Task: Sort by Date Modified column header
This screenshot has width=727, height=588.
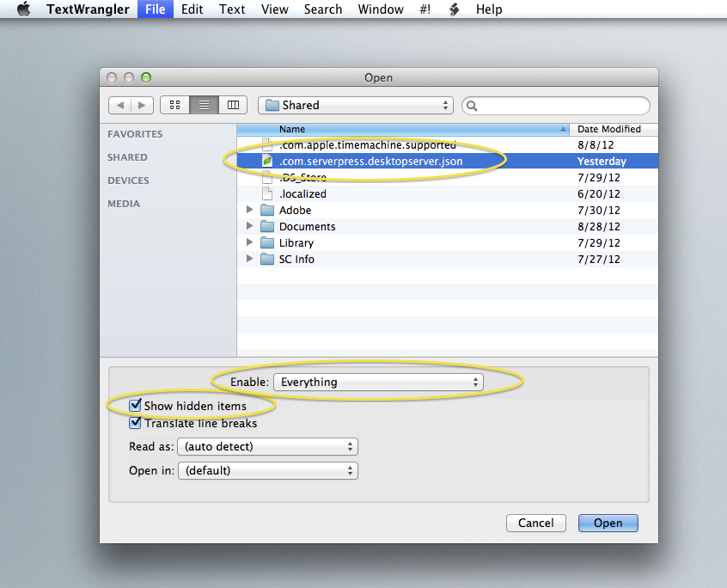Action: pyautogui.click(x=614, y=130)
